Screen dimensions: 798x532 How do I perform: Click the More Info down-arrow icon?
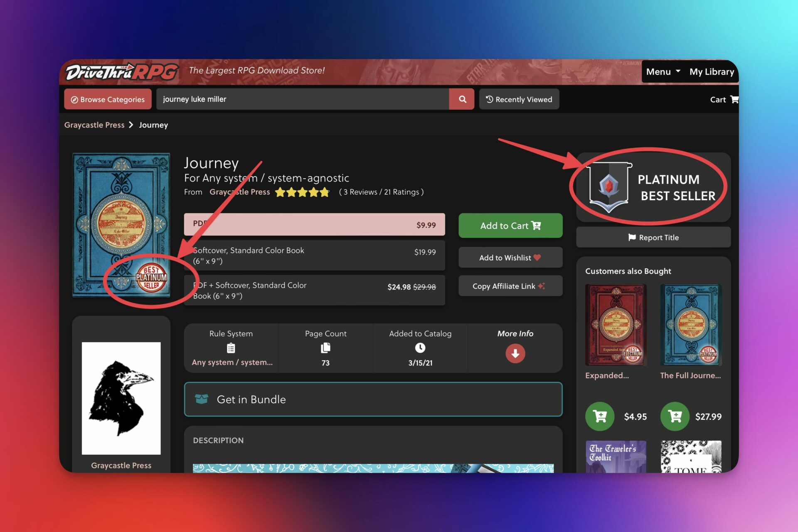click(x=515, y=353)
